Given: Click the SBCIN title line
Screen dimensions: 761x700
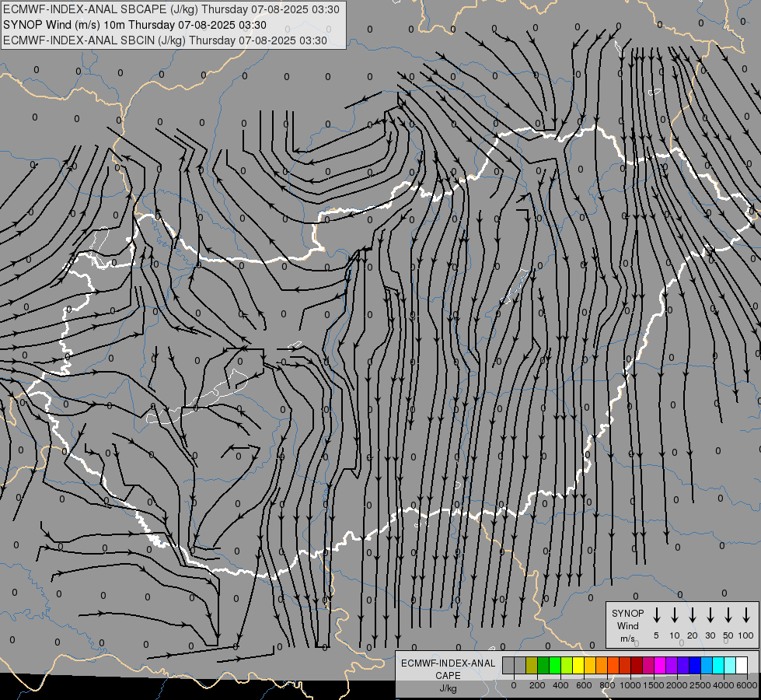Looking at the screenshot, I should click(165, 40).
